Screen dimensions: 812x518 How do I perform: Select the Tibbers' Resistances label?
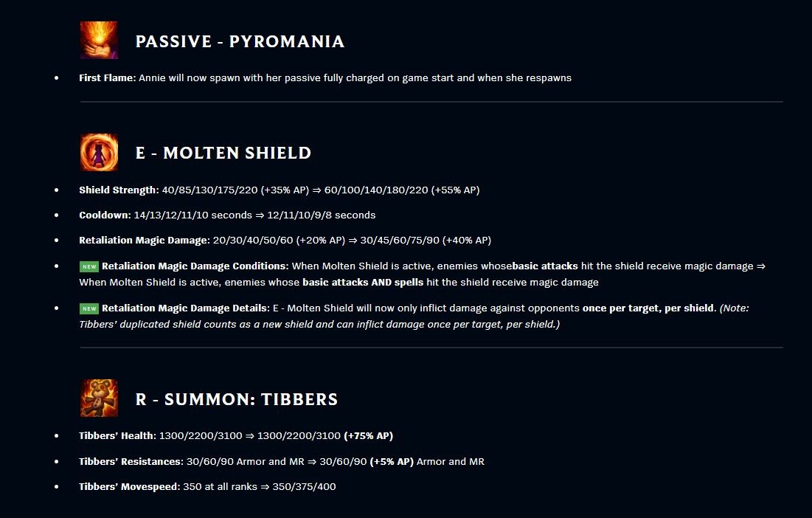click(x=131, y=461)
